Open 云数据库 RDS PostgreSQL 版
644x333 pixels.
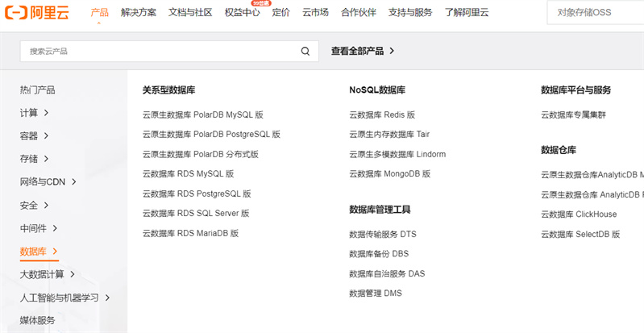click(x=197, y=194)
